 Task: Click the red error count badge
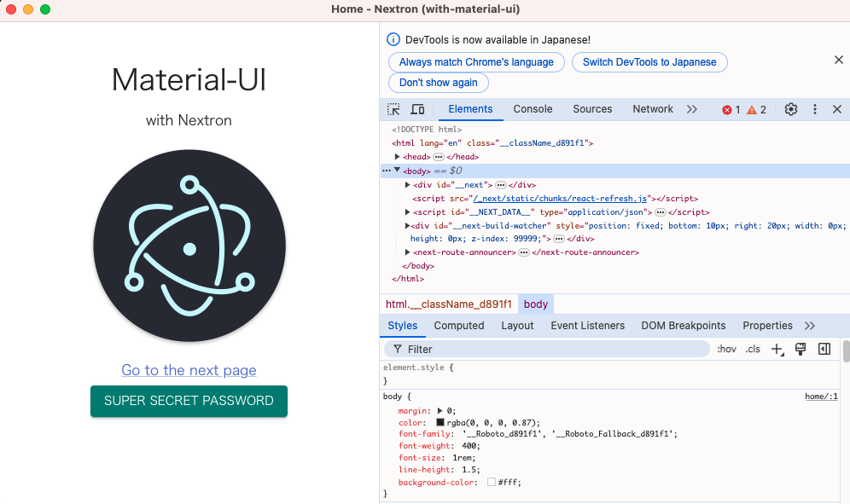pos(731,110)
